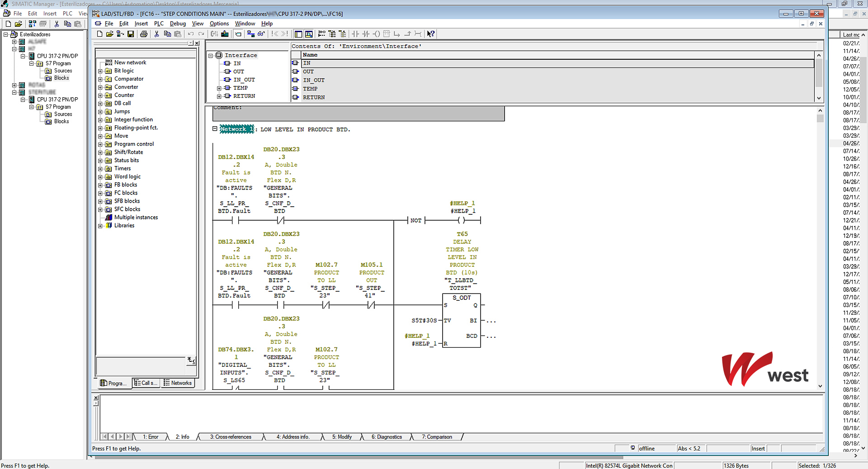Screen dimensions: 868x469
Task: Collapse Network 1 using its minus box
Action: tap(215, 129)
